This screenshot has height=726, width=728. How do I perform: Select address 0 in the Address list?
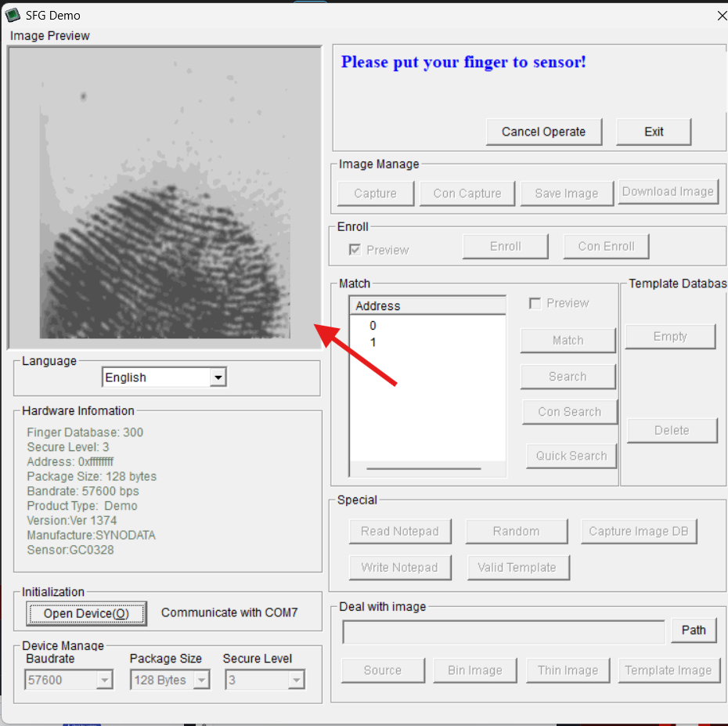pyautogui.click(x=373, y=326)
